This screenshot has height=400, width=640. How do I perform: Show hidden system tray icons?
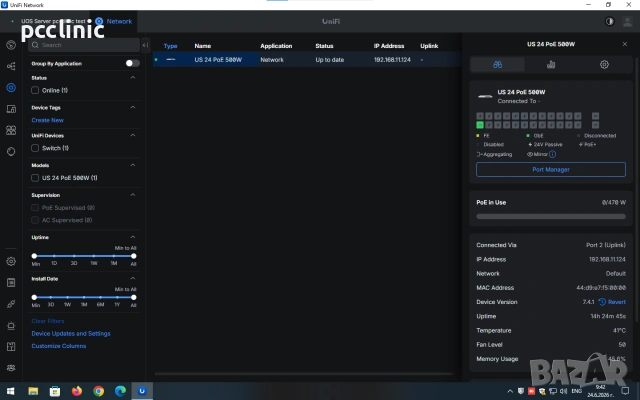pyautogui.click(x=510, y=391)
